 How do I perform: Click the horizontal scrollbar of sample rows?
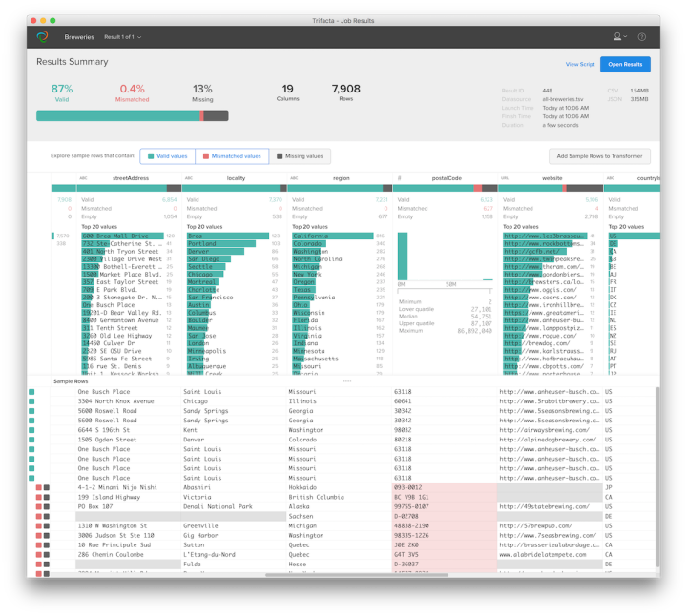[357, 575]
